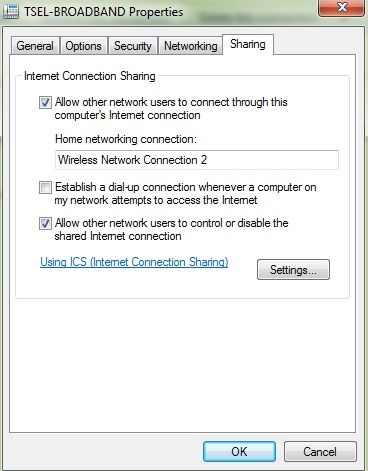Image resolution: width=368 pixels, height=471 pixels.
Task: Switch to the General tab
Action: click(x=35, y=46)
